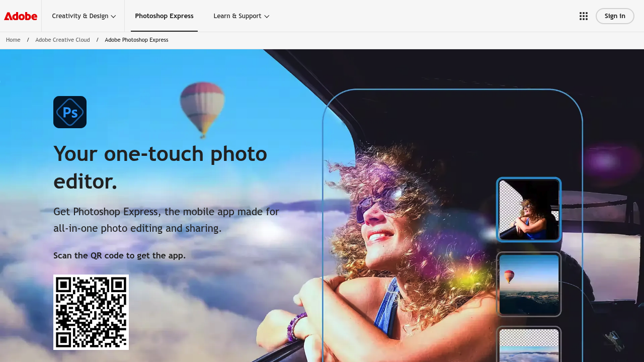Click 'Scan the QR code to get the app.' text
Viewport: 644px width, 362px height.
(119, 255)
